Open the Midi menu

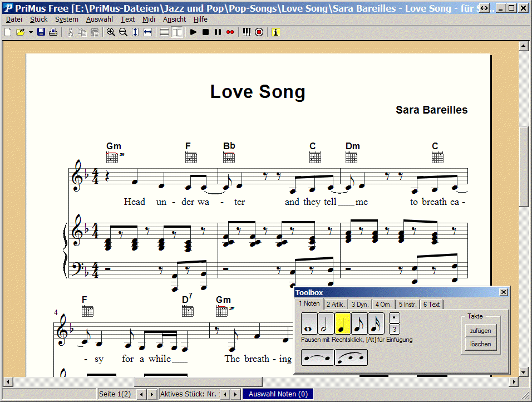pyautogui.click(x=148, y=19)
